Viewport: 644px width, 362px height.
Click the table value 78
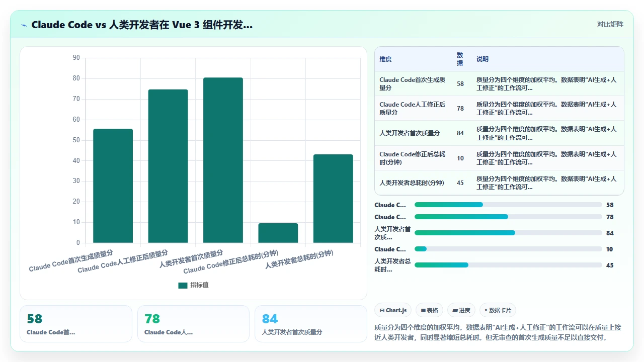[x=460, y=108]
